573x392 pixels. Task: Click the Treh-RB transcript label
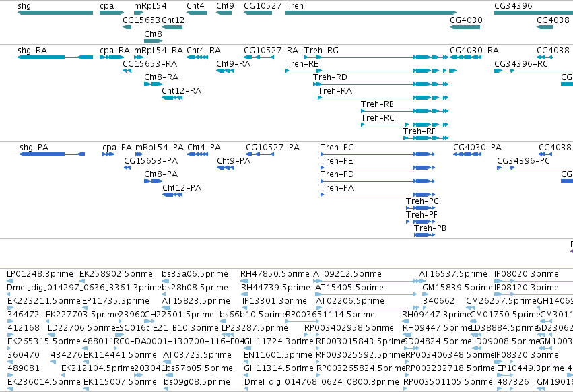pos(377,104)
